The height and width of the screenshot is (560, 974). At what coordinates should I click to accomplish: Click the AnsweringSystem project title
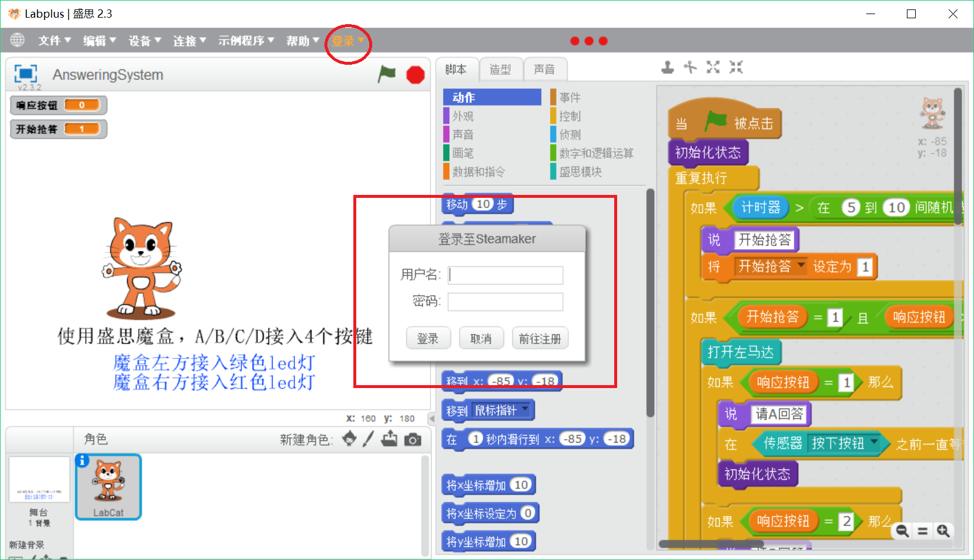click(108, 75)
